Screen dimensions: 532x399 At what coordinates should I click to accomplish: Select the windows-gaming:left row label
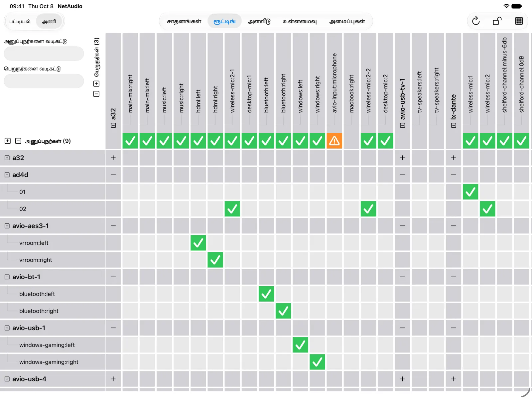click(47, 345)
